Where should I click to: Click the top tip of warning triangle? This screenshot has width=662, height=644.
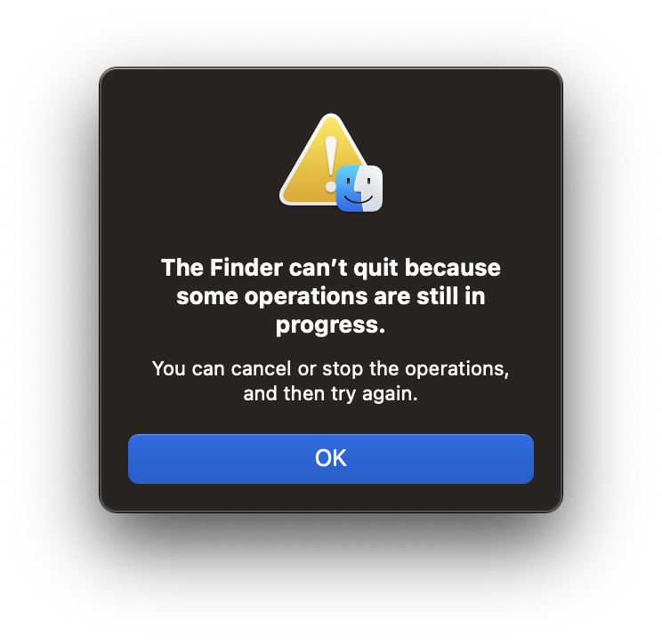pyautogui.click(x=331, y=117)
